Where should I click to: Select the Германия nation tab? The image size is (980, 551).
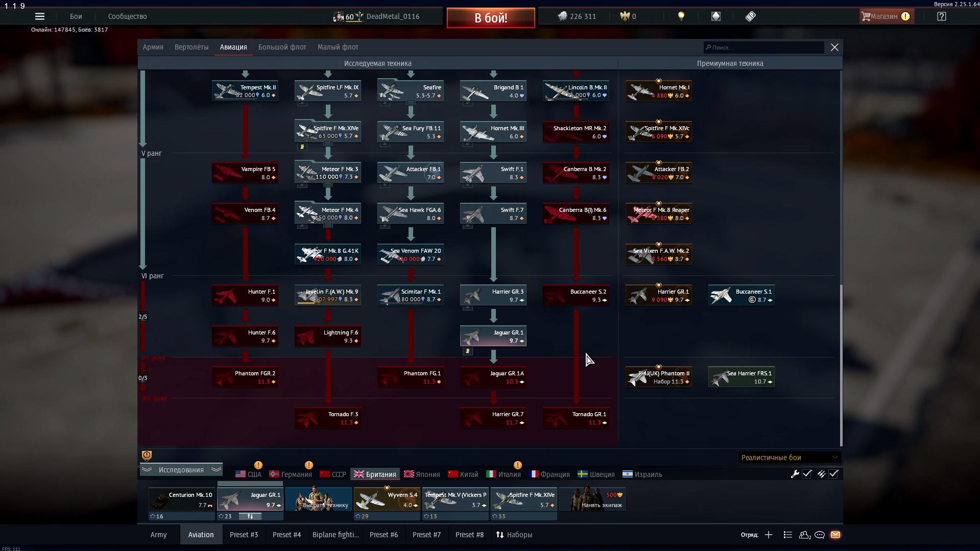[291, 474]
